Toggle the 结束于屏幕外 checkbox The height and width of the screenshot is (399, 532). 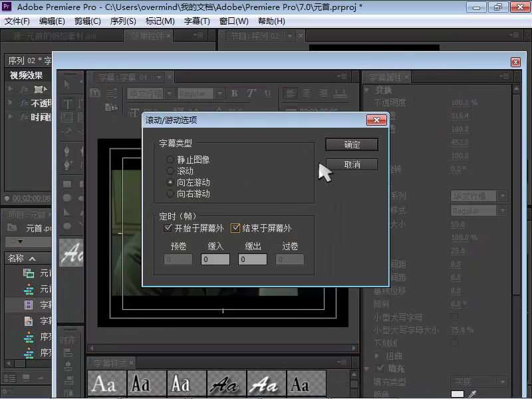pyautogui.click(x=235, y=228)
